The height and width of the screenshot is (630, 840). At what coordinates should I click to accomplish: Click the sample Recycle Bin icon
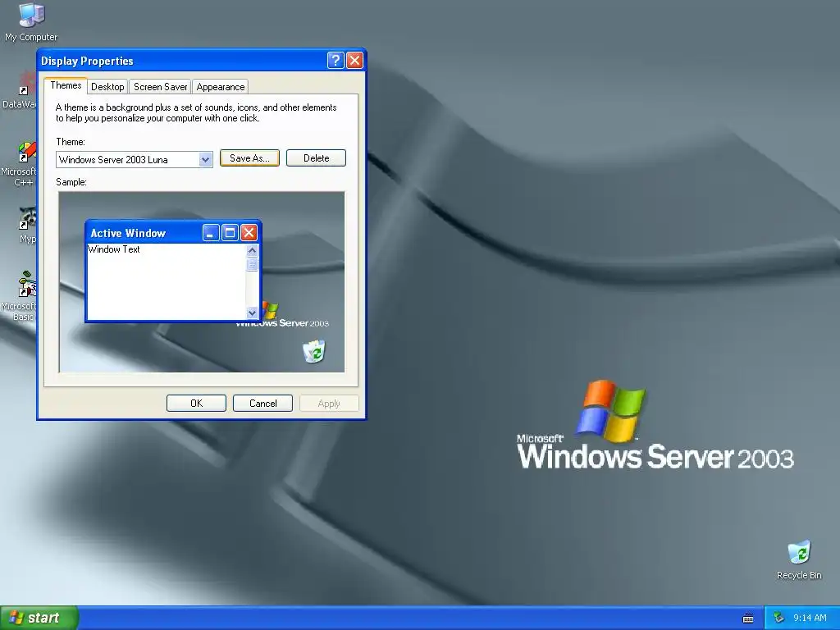pyautogui.click(x=314, y=351)
